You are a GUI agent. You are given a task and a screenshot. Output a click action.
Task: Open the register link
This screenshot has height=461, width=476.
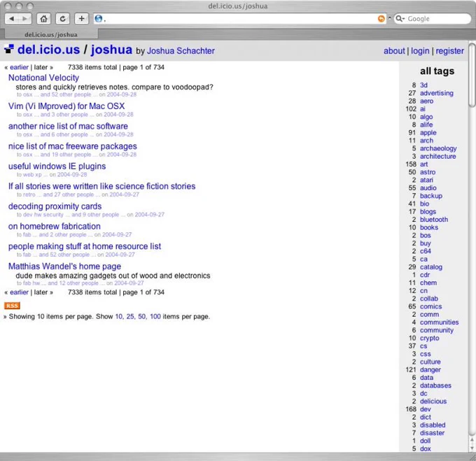[449, 51]
